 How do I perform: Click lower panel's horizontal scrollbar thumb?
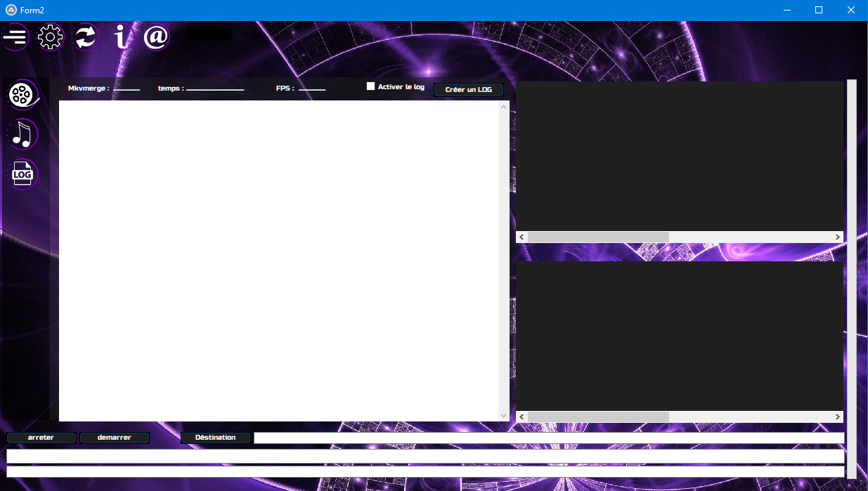click(598, 417)
